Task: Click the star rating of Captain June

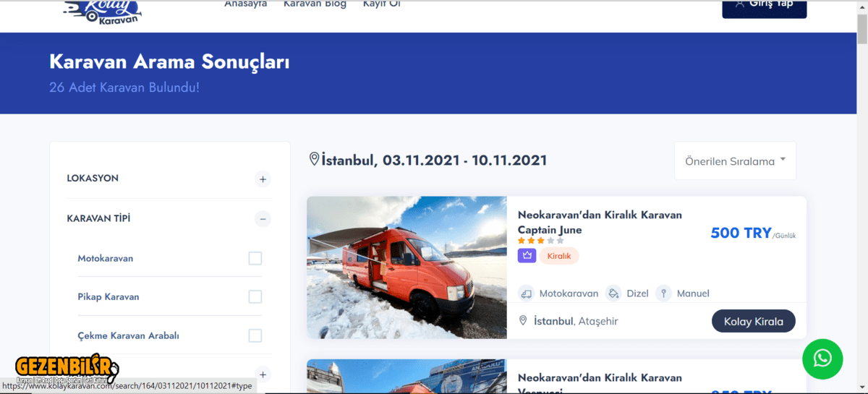Action: tap(540, 241)
